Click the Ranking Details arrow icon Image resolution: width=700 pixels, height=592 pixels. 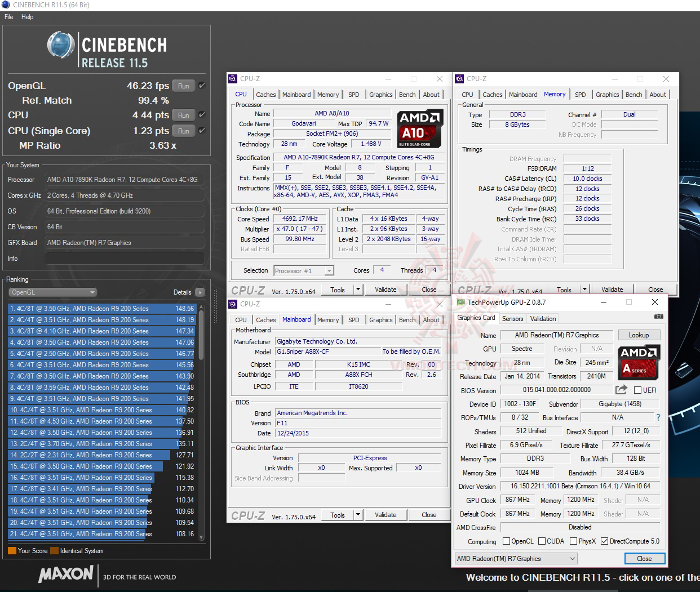[x=200, y=292]
